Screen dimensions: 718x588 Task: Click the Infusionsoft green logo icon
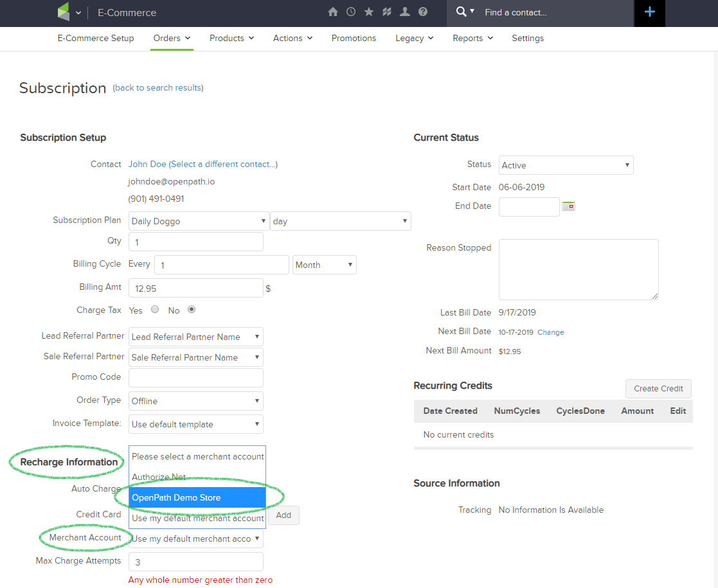tap(63, 12)
